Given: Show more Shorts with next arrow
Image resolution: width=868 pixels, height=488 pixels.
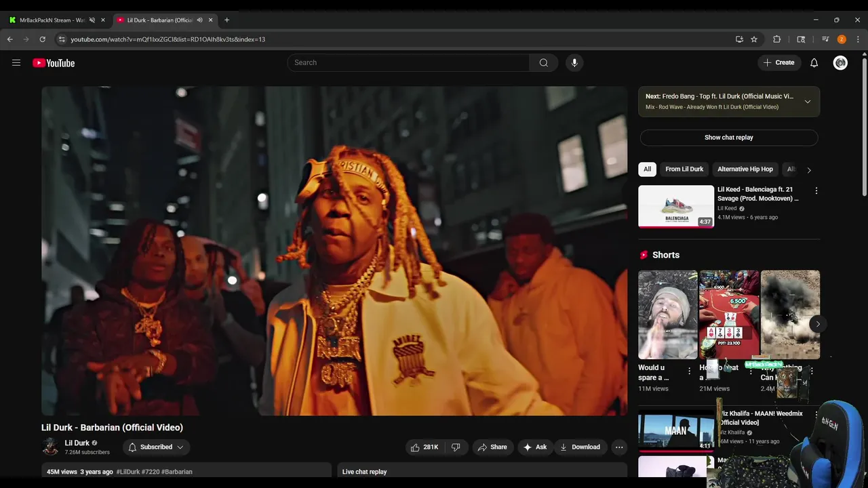Looking at the screenshot, I should (x=818, y=324).
